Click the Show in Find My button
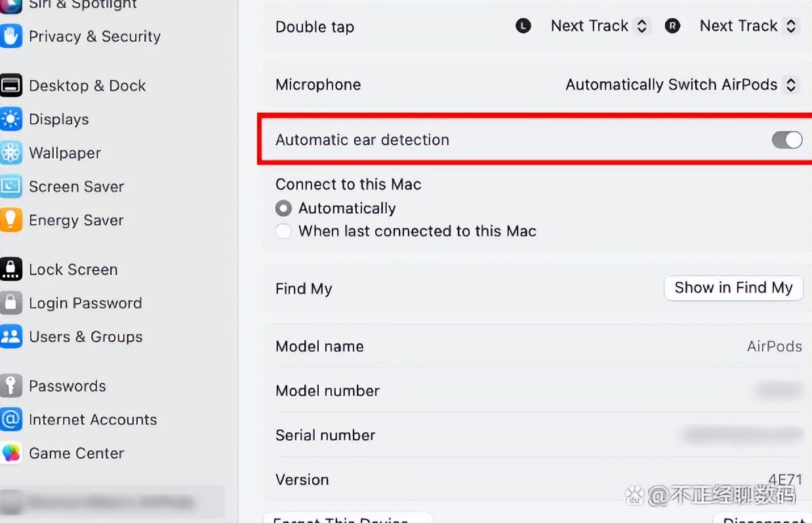Image resolution: width=812 pixels, height=523 pixels. [x=733, y=288]
